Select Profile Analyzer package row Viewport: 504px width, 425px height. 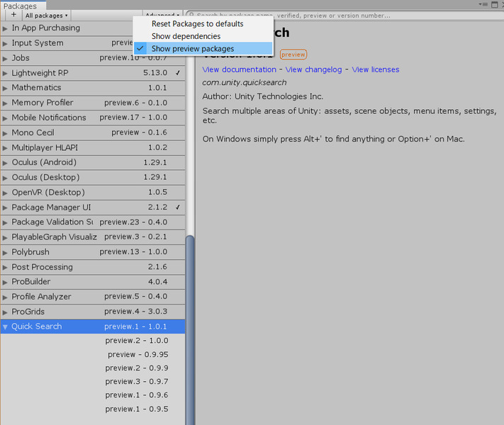coord(93,297)
